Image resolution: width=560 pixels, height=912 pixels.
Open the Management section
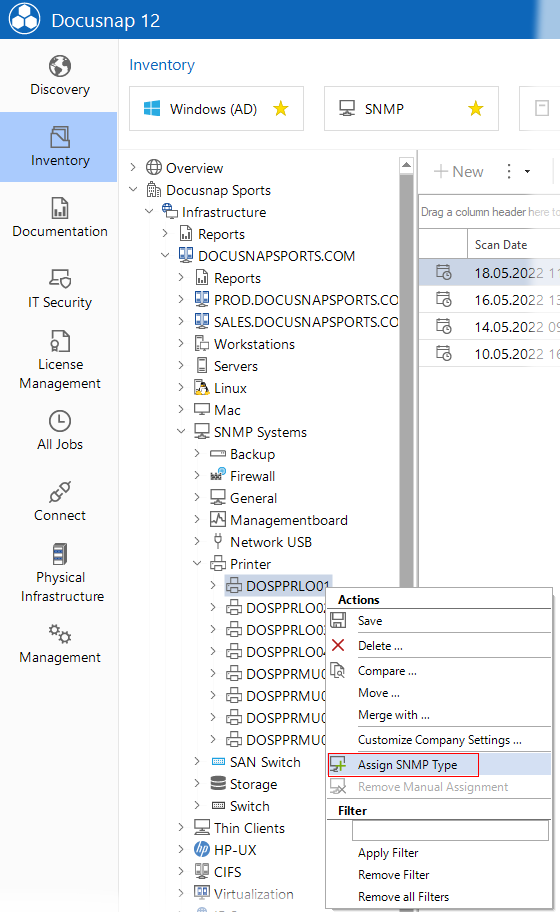click(x=59, y=643)
